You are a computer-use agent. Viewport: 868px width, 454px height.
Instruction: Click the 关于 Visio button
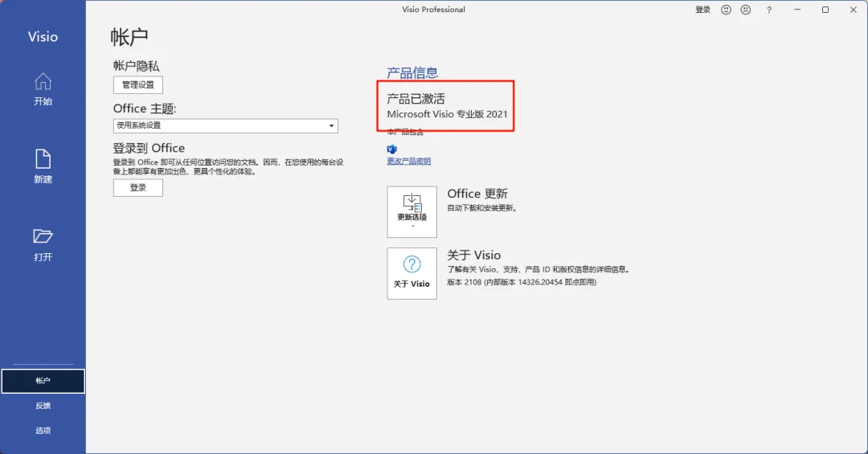click(x=411, y=273)
